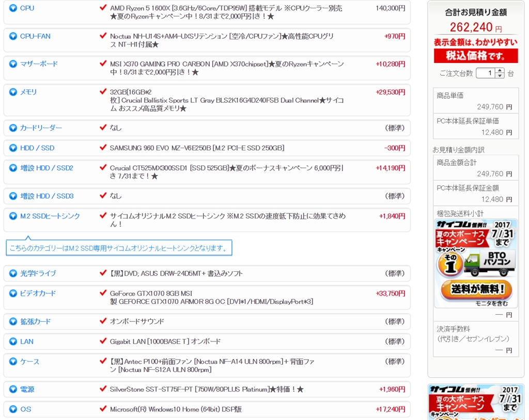The width and height of the screenshot is (529, 420).
Task: Click the red checkmark beside 32GB Crucial Ballistix memory
Action: click(x=103, y=91)
